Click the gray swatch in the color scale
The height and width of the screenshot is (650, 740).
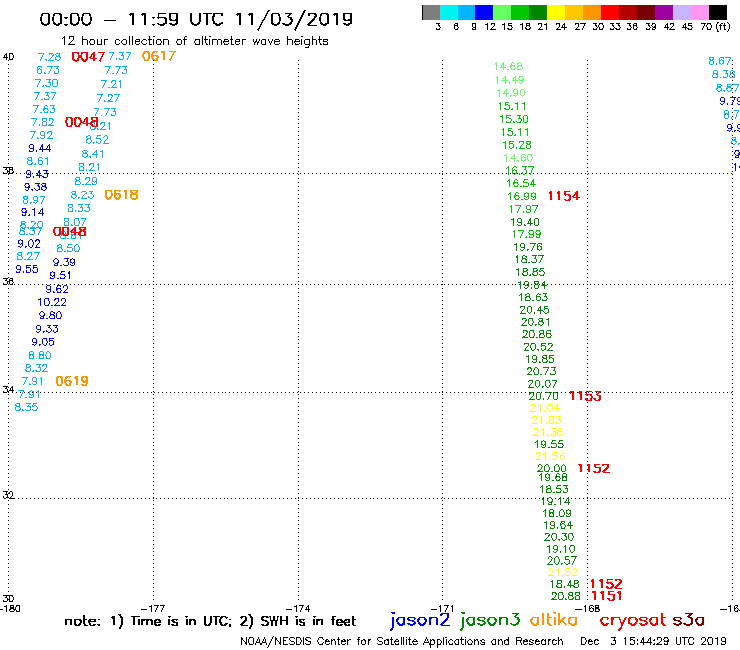431,12
